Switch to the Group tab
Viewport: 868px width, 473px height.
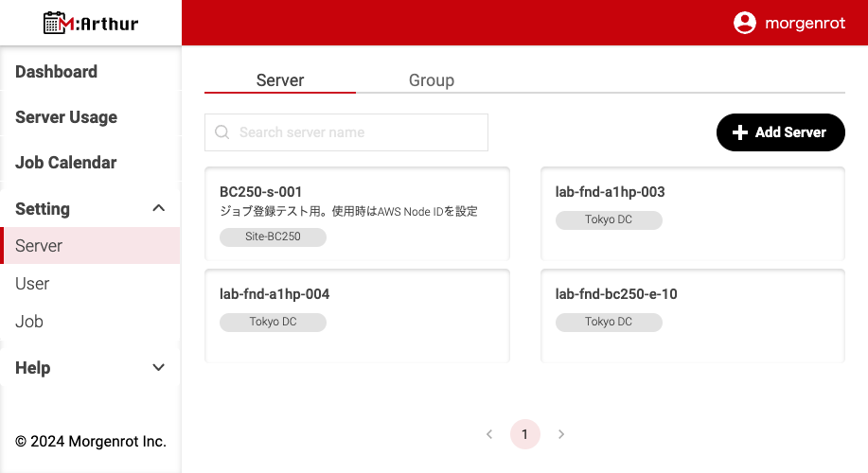point(432,80)
